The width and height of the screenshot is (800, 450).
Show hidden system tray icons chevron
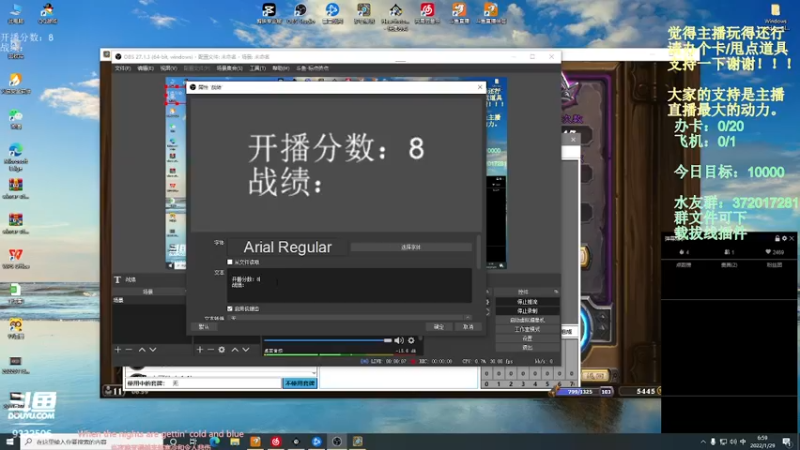point(703,442)
